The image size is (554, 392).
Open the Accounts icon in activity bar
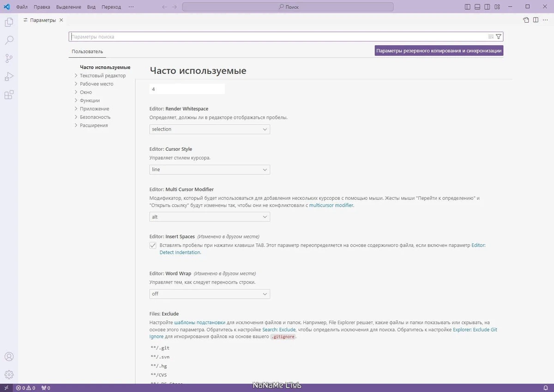click(9, 356)
